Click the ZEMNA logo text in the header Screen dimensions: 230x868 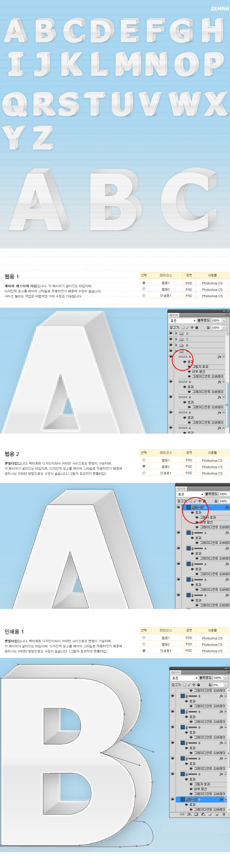point(220,8)
